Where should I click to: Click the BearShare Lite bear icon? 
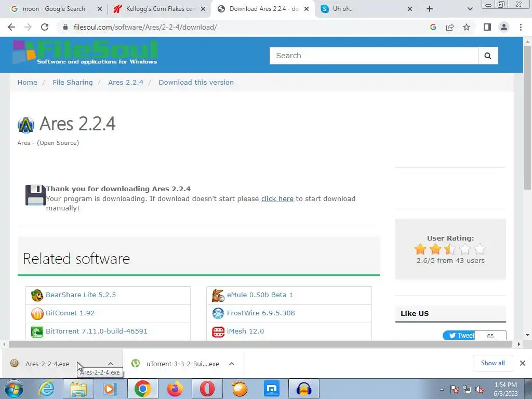(x=37, y=295)
